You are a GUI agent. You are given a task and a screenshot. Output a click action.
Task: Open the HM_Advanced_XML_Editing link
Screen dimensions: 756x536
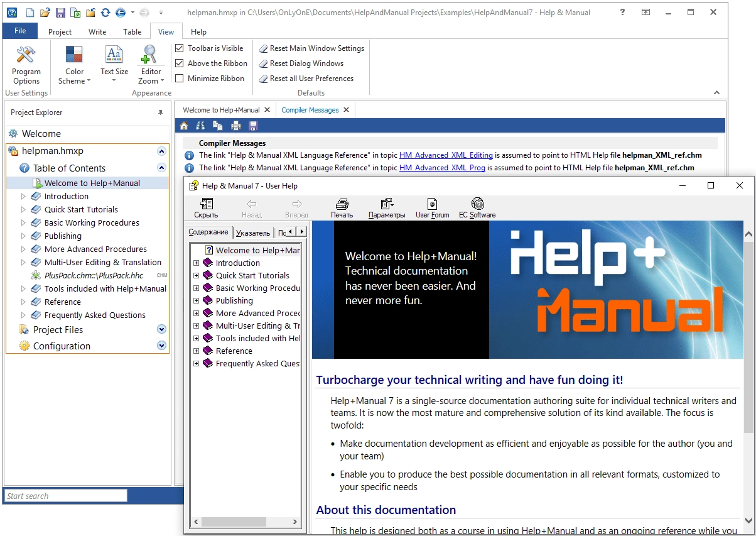click(446, 155)
